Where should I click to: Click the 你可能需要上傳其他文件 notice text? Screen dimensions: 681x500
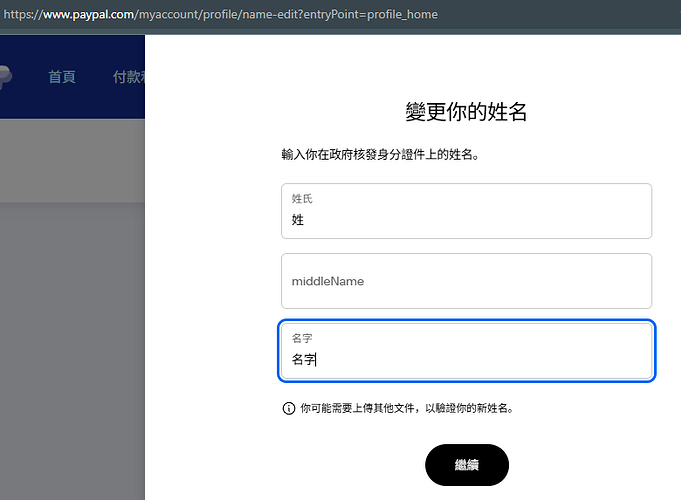coord(407,408)
